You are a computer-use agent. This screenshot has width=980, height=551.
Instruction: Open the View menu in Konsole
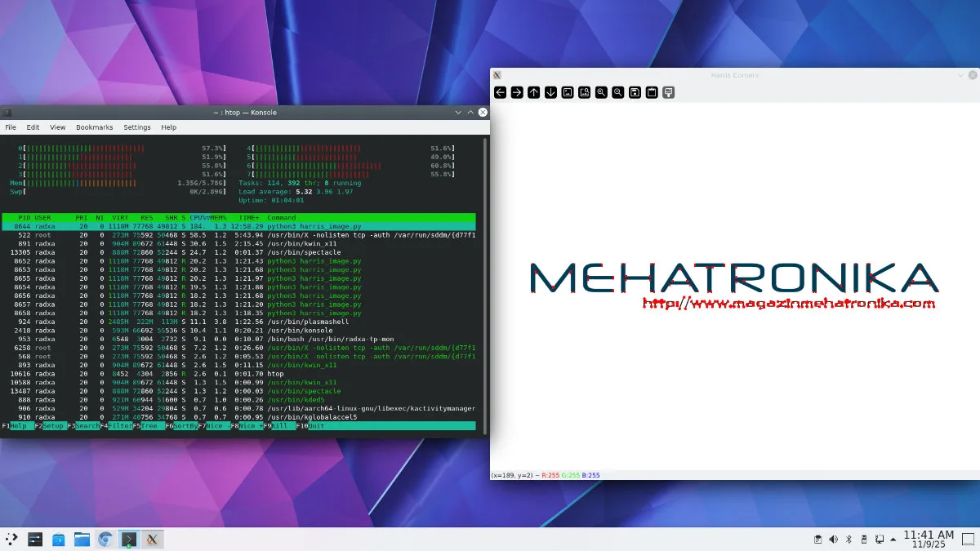(57, 127)
